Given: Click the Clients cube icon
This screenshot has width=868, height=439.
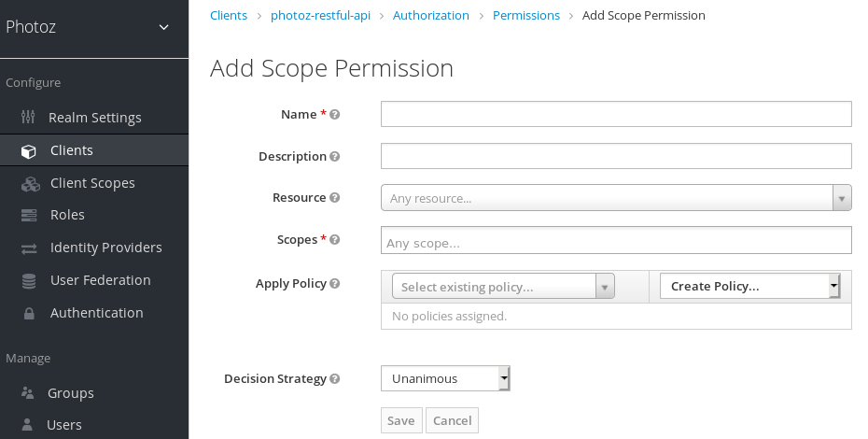Looking at the screenshot, I should coord(29,151).
